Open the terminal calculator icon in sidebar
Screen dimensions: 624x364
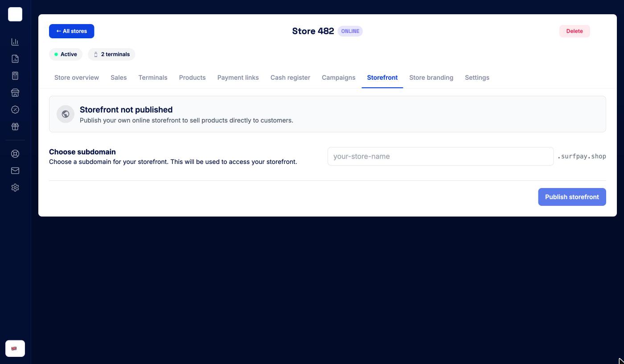[15, 76]
